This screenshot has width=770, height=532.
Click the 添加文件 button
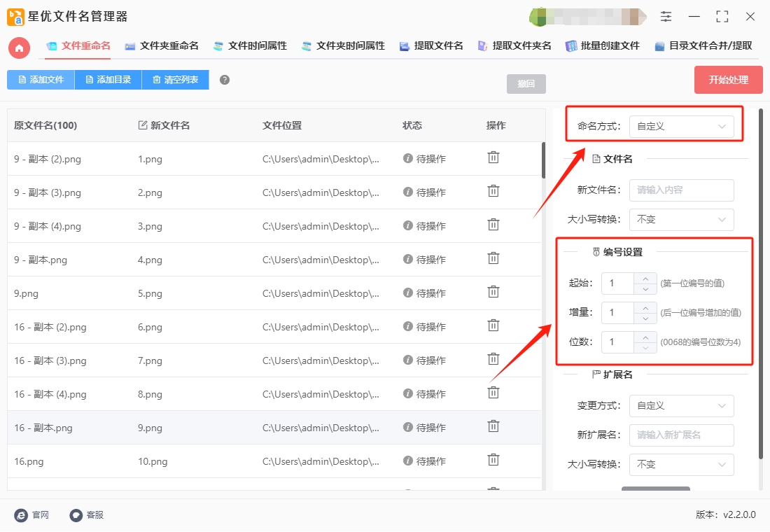point(41,80)
